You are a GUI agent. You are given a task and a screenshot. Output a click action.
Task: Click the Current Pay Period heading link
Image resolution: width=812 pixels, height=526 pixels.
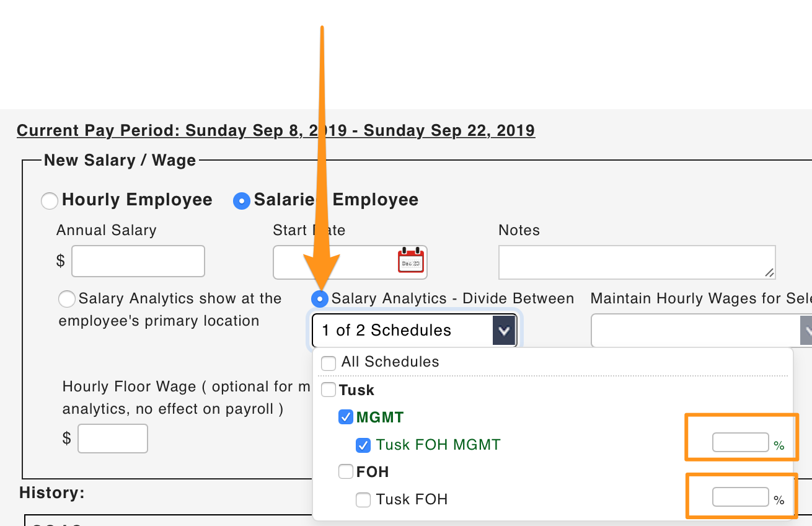tap(276, 131)
